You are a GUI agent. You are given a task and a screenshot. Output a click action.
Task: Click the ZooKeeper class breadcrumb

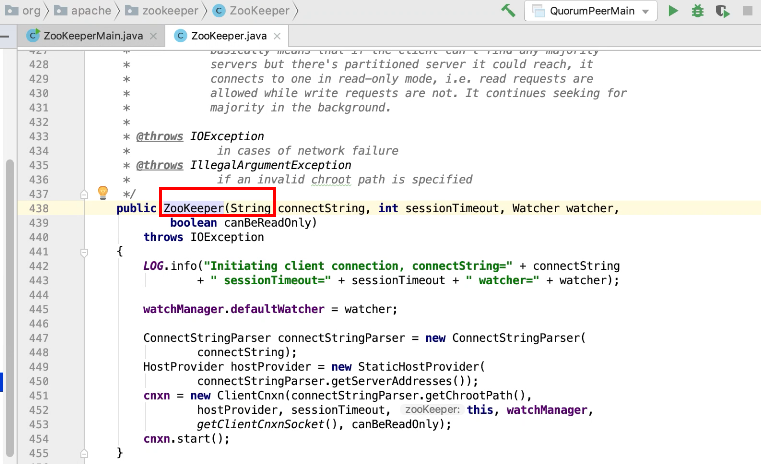[x=251, y=10]
